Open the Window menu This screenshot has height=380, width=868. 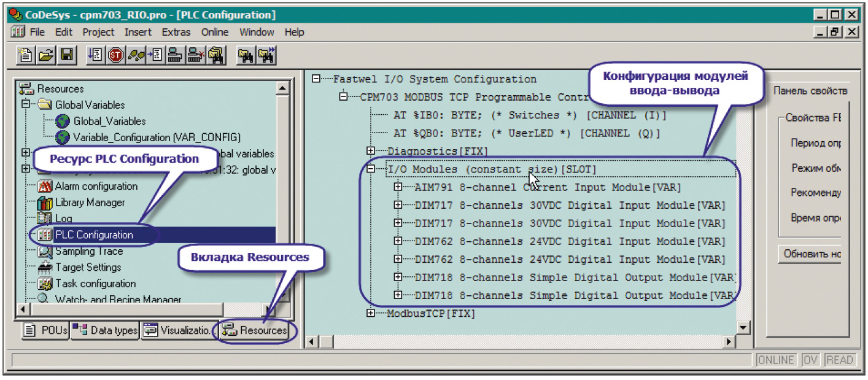(257, 32)
